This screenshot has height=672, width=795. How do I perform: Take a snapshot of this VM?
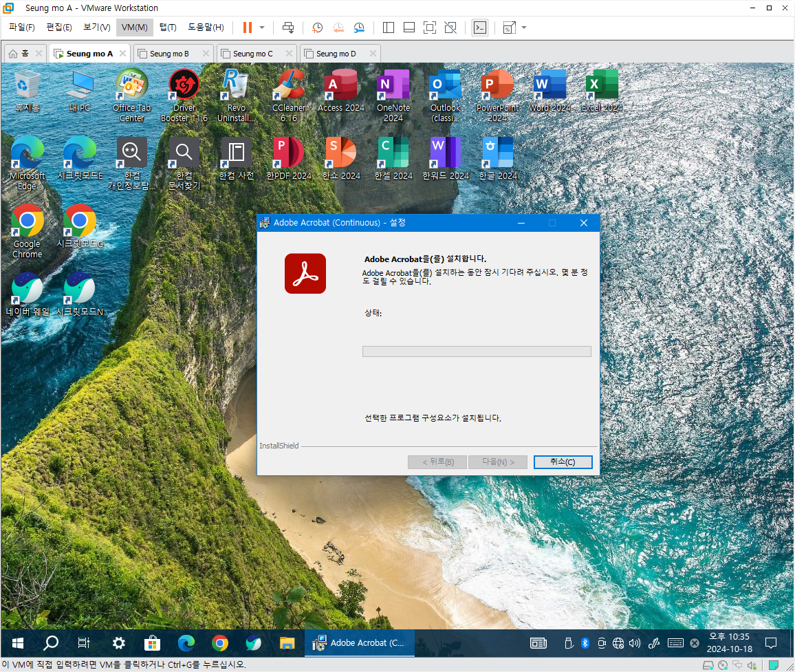tap(318, 28)
